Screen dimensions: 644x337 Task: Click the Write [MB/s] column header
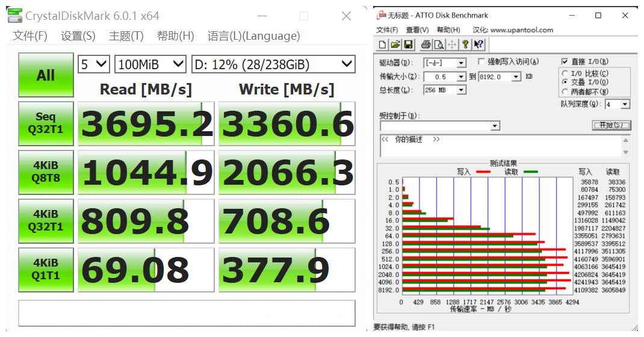tap(286, 89)
